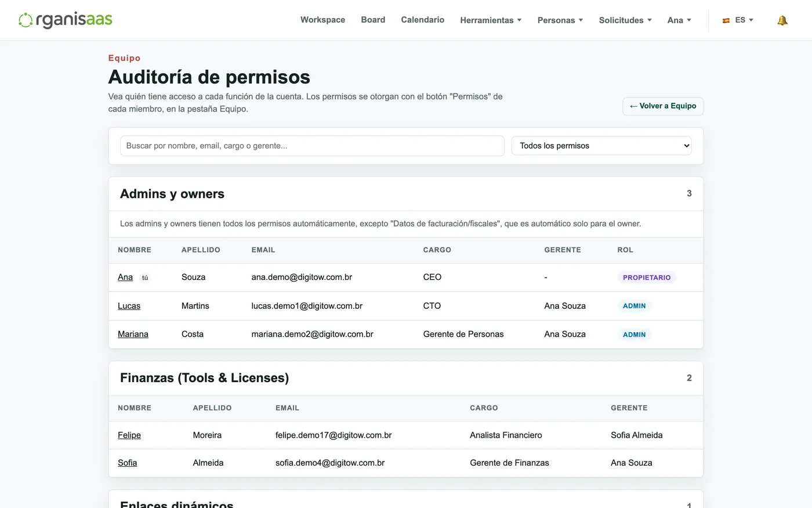Open the Workspace page
Screen dimensions: 812x508
pyautogui.click(x=322, y=20)
